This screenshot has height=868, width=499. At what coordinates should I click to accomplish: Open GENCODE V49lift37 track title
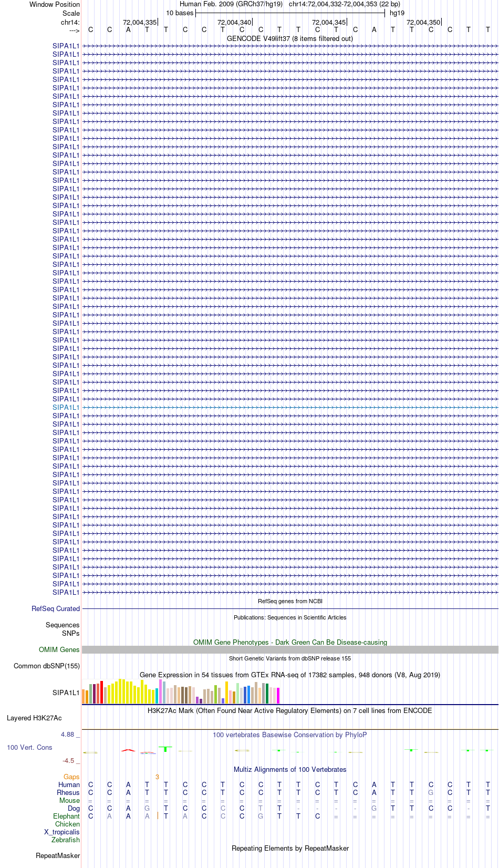[290, 39]
